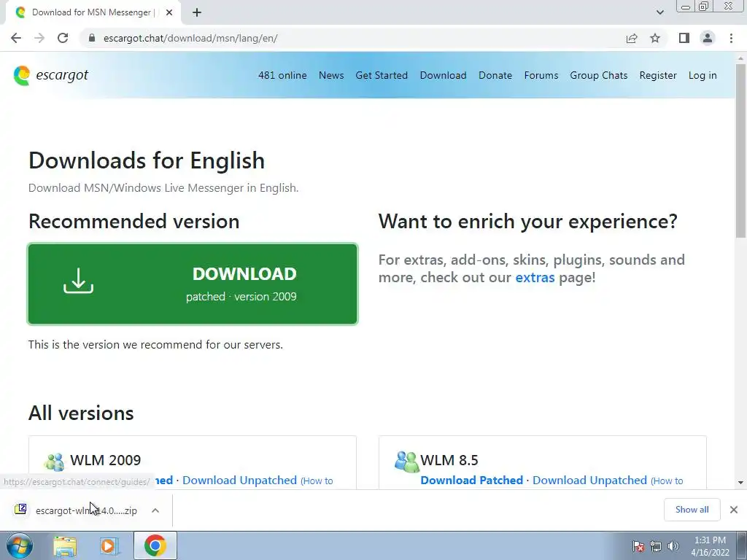Open the extras page link
This screenshot has width=747, height=560.
pos(535,277)
